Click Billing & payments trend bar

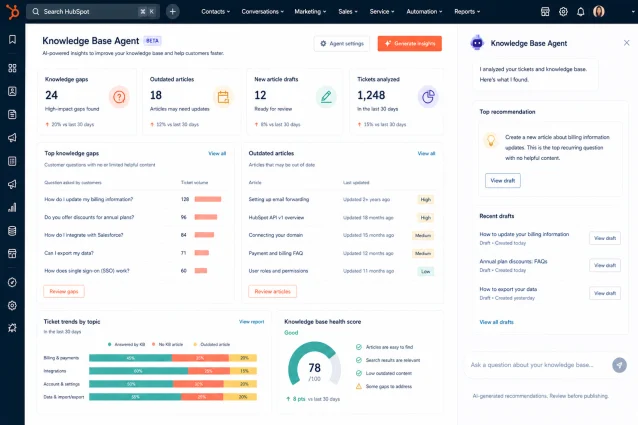click(x=173, y=358)
